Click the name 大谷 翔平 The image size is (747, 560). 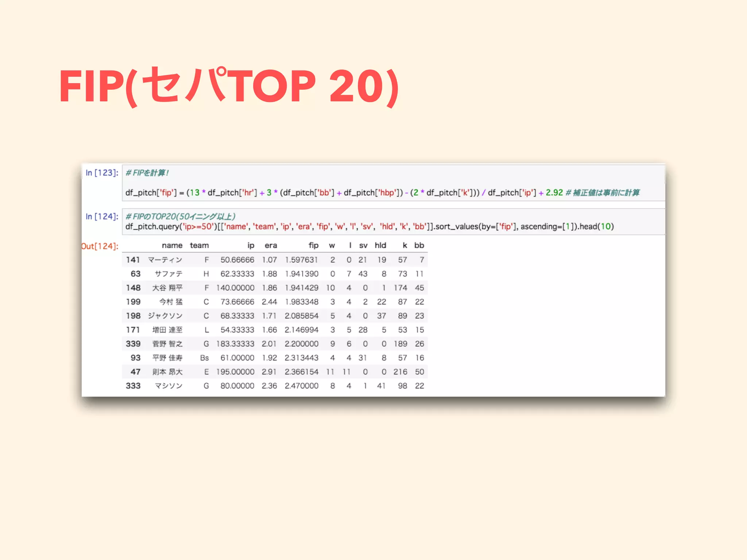click(167, 288)
